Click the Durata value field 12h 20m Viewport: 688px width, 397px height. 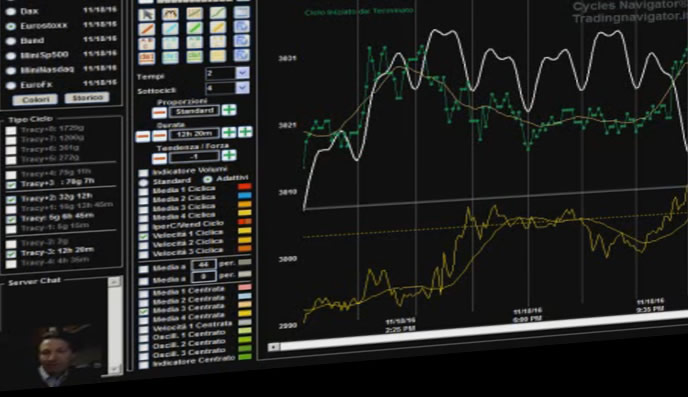194,134
